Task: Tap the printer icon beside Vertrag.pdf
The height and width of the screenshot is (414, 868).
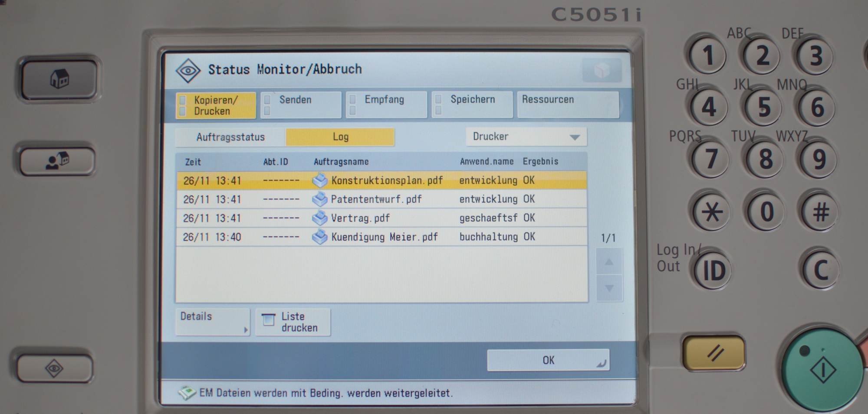Action: click(320, 218)
